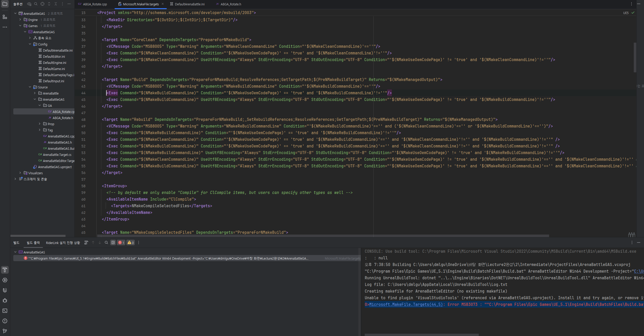The width and height of the screenshot is (644, 336).
Task: Expand all nodes in solution tree
Action: tap(49, 4)
